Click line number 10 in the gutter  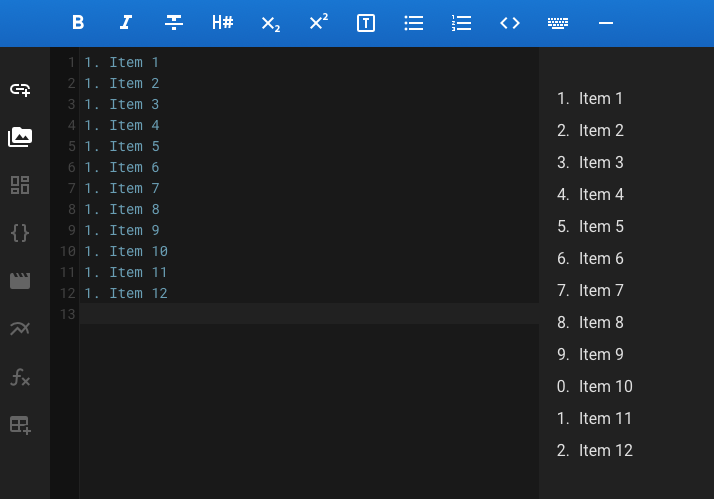point(68,251)
